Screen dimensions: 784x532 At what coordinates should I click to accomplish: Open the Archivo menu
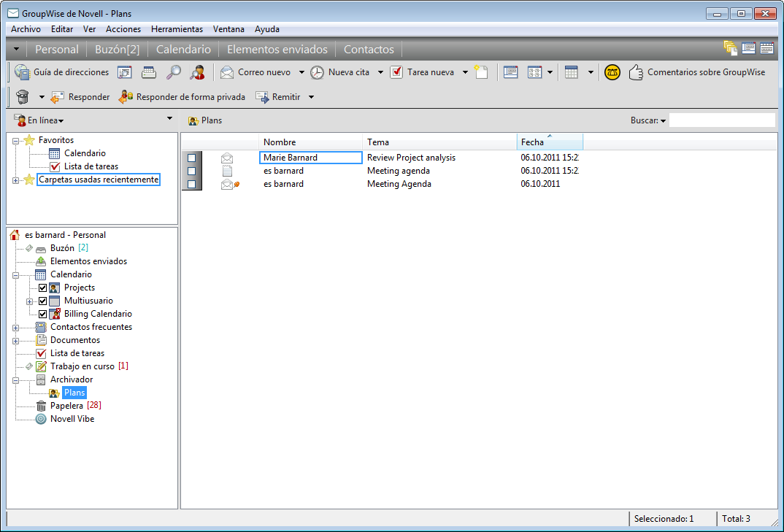(26, 29)
